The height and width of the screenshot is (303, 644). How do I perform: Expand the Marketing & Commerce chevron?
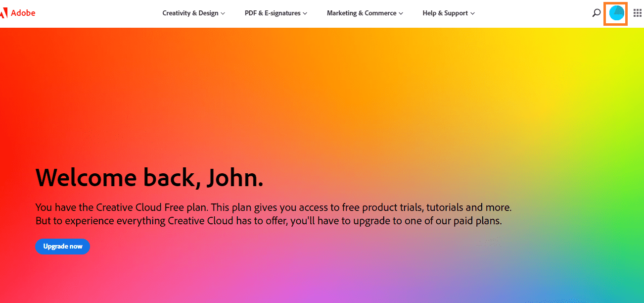[401, 13]
